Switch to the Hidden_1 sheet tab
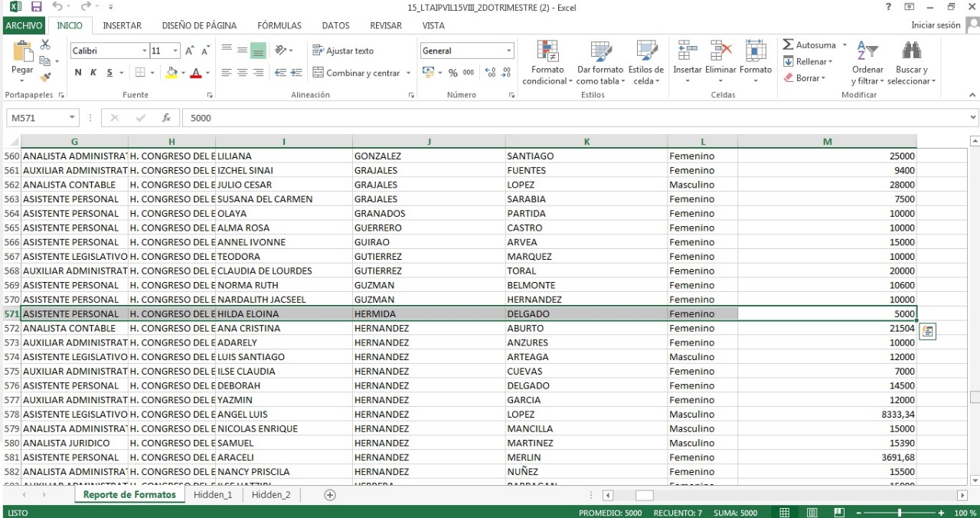980x518 pixels. click(213, 495)
